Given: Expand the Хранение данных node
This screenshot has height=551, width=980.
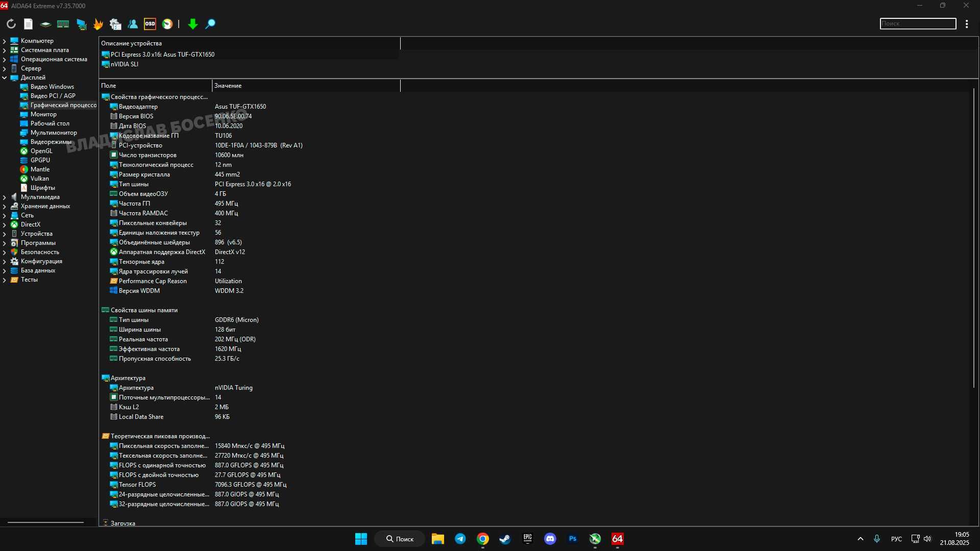Looking at the screenshot, I should [5, 206].
